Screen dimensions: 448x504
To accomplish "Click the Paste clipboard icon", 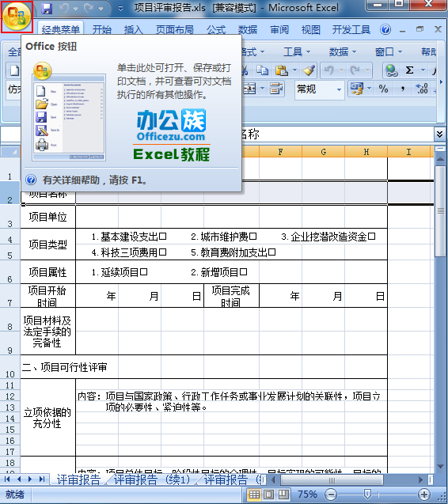I will [282, 70].
